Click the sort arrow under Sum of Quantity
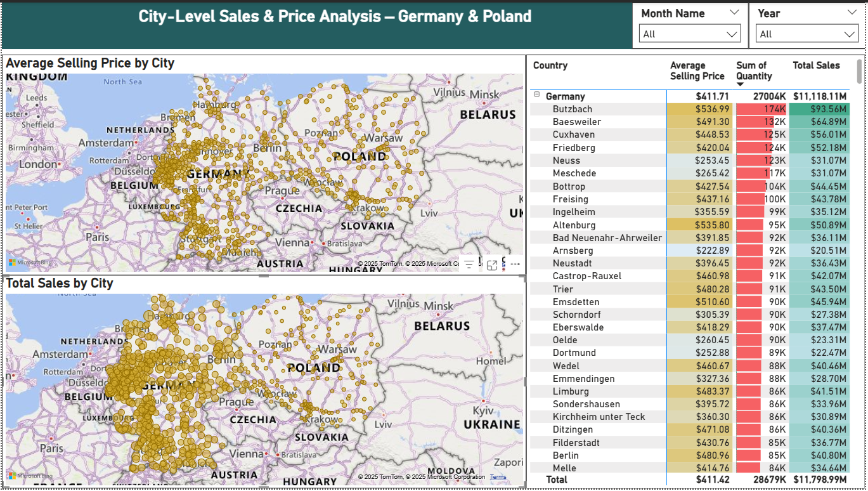 pyautogui.click(x=740, y=84)
